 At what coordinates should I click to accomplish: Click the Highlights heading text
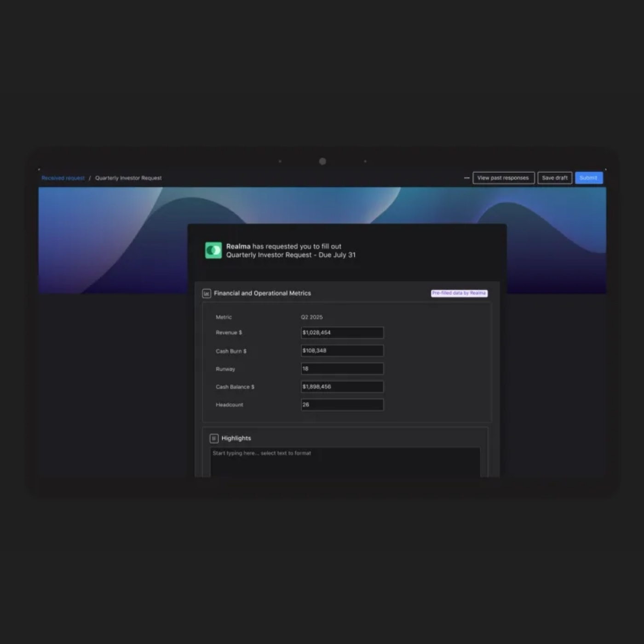(236, 438)
